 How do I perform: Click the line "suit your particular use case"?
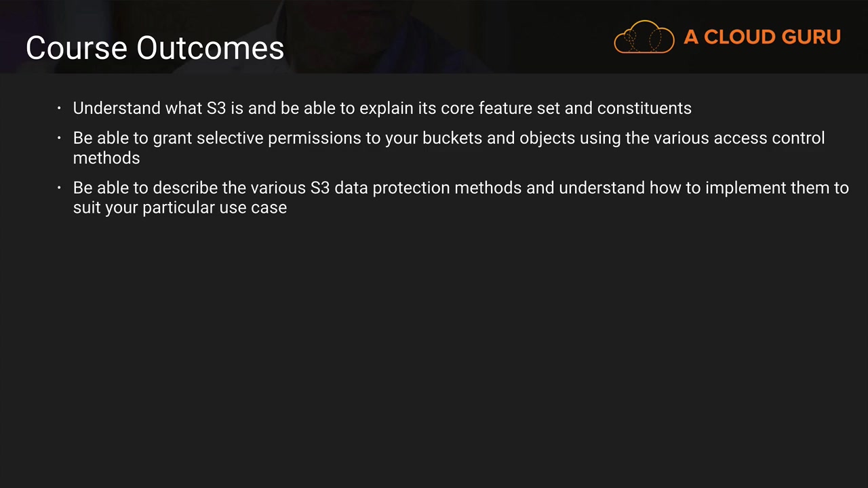pos(180,207)
